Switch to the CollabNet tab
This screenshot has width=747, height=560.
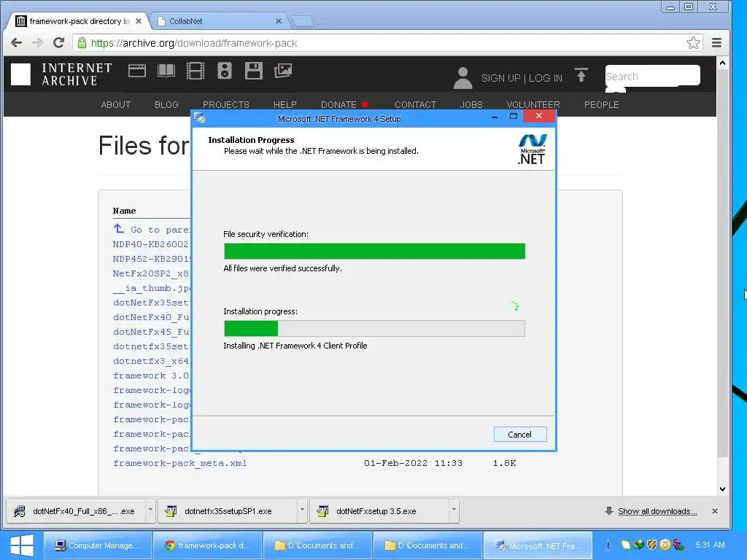point(219,21)
